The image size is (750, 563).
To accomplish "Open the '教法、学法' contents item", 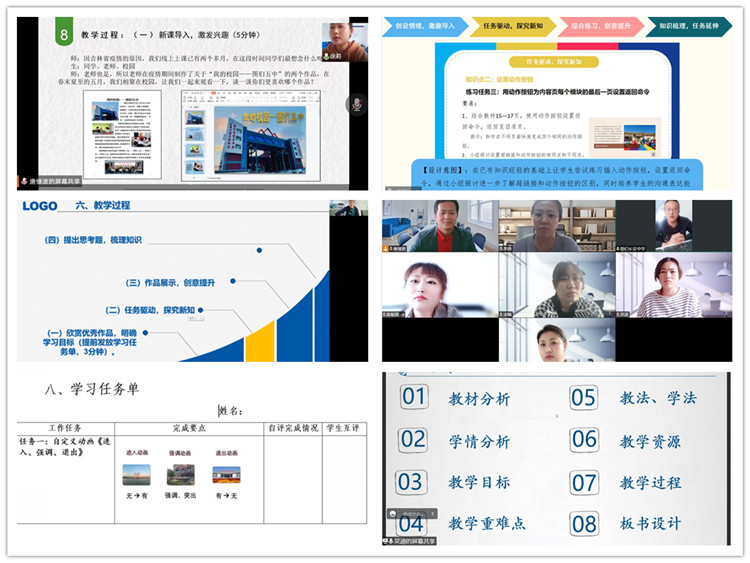I will [x=658, y=398].
